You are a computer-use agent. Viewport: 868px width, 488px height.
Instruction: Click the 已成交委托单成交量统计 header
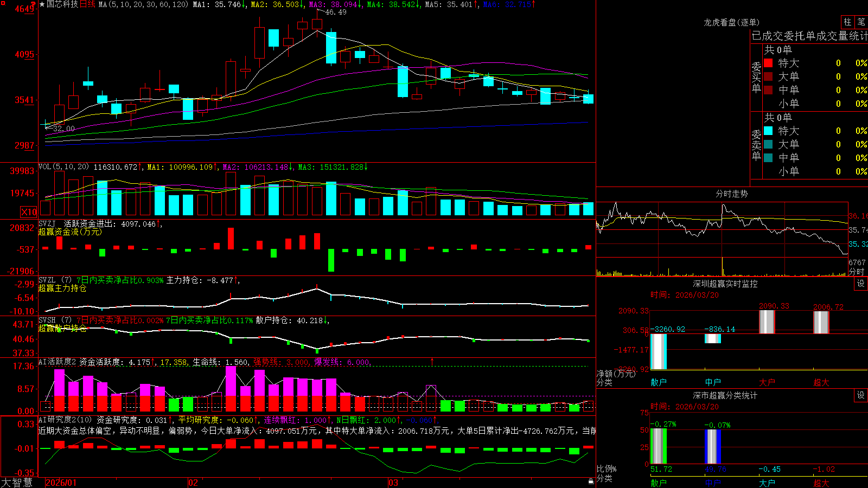point(809,36)
